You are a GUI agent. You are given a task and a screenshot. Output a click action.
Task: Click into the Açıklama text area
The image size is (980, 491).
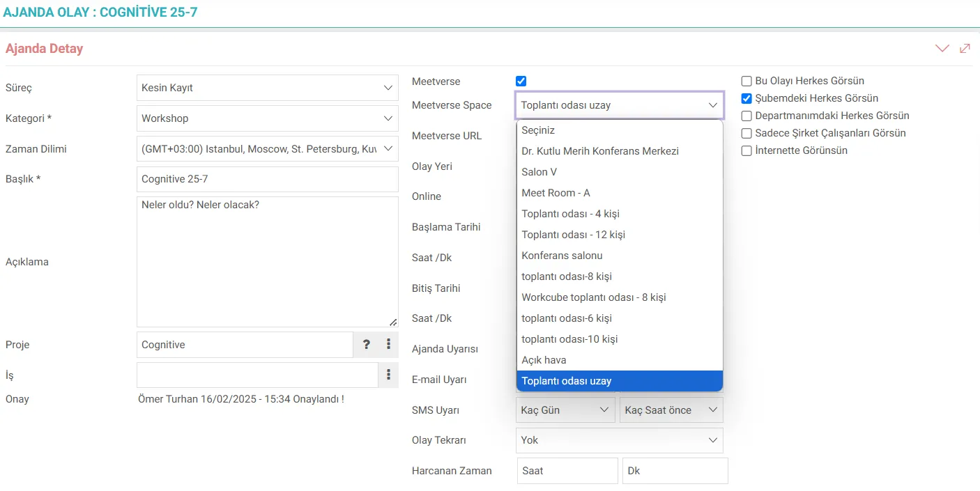click(x=268, y=262)
